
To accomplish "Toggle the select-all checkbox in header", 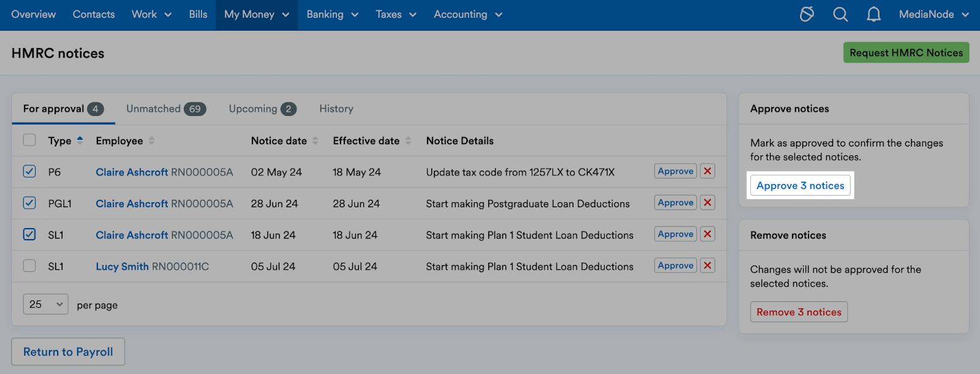I will tap(29, 140).
